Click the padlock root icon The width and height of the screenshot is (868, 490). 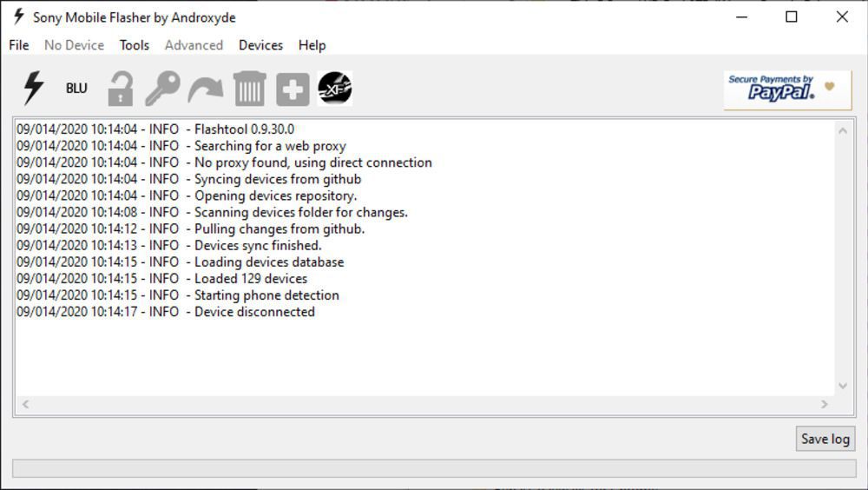[120, 88]
